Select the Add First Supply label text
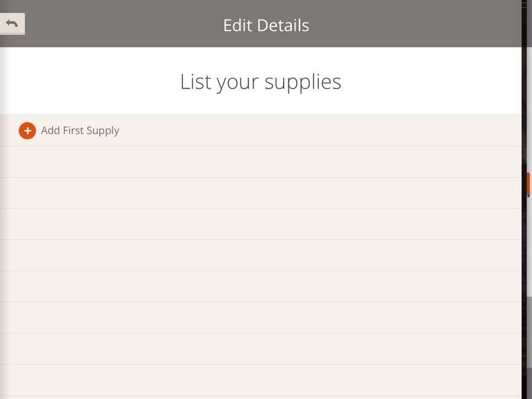Image resolution: width=532 pixels, height=399 pixels. [x=80, y=130]
